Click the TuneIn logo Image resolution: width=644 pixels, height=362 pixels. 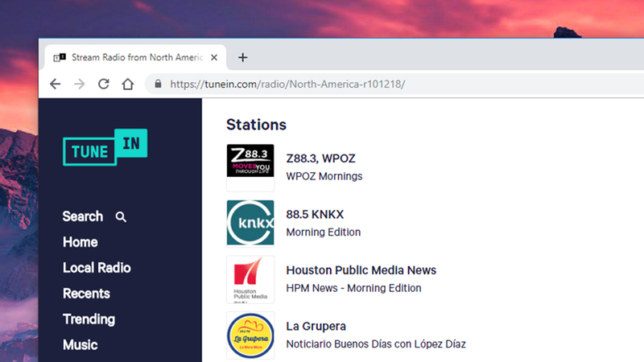coord(105,147)
